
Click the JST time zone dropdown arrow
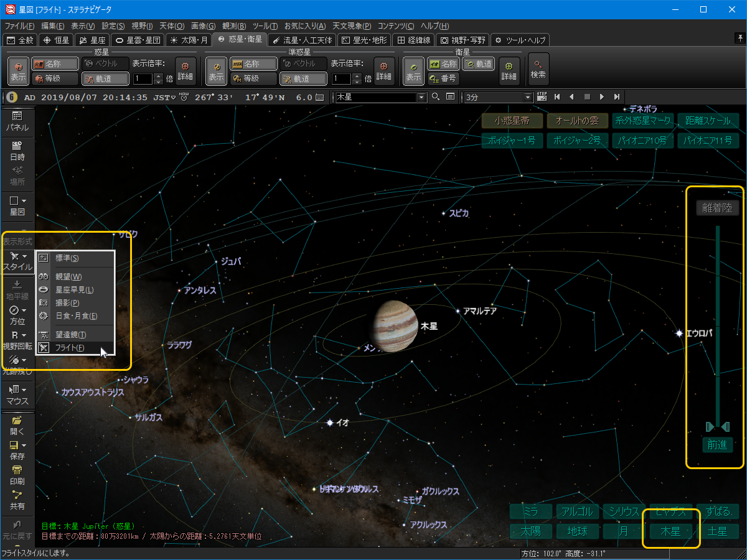coord(174,97)
